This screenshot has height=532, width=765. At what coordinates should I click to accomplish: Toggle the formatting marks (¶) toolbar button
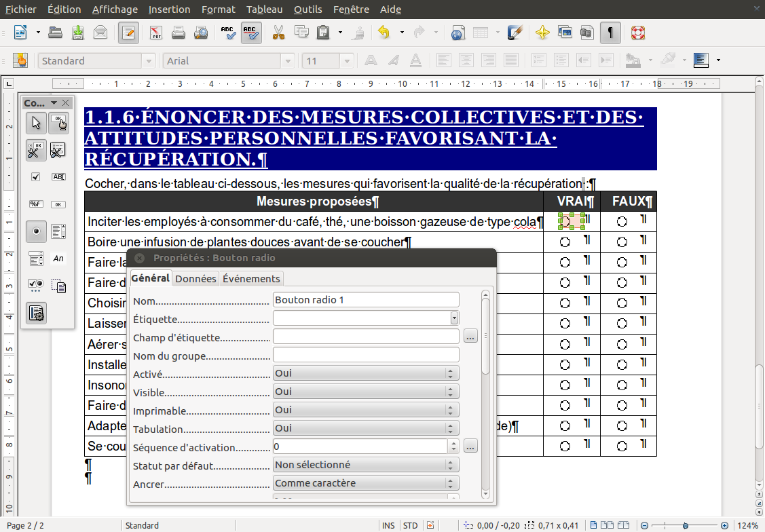click(x=611, y=32)
